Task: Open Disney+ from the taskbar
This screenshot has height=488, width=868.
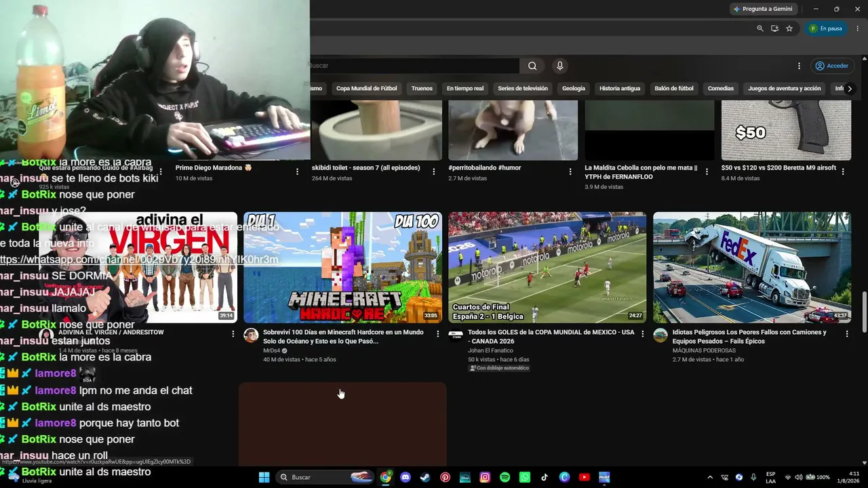Action: point(465,477)
